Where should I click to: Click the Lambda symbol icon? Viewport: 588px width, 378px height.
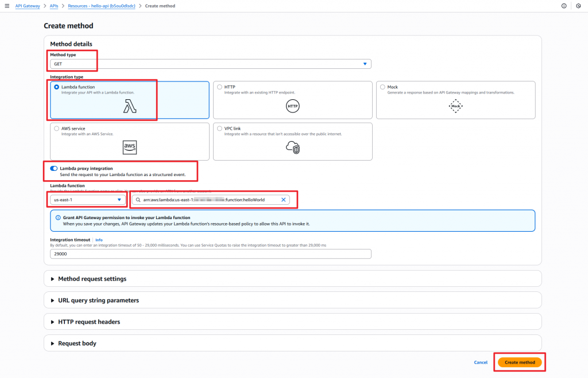tap(130, 106)
